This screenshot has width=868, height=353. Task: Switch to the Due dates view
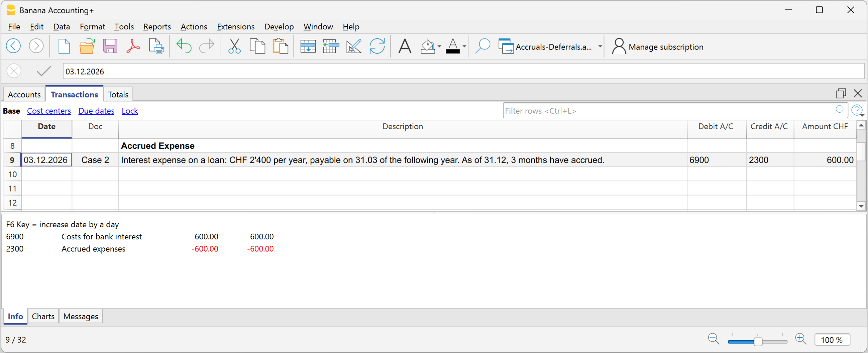coord(96,111)
